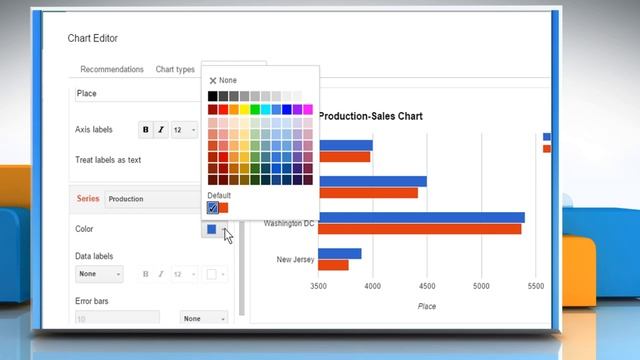This screenshot has width=640, height=360.
Task: Click orange legend marker beside the chart
Action: click(x=547, y=149)
